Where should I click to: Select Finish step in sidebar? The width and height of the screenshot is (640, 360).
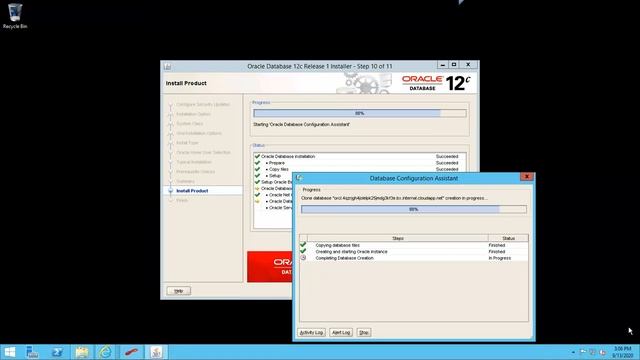[x=182, y=200]
